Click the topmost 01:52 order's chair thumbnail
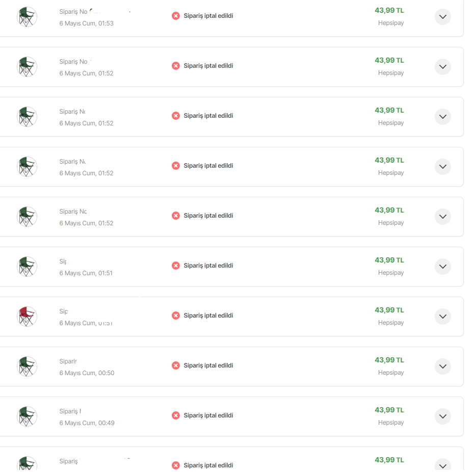Viewport: 476px width, 472px height. coord(27,67)
